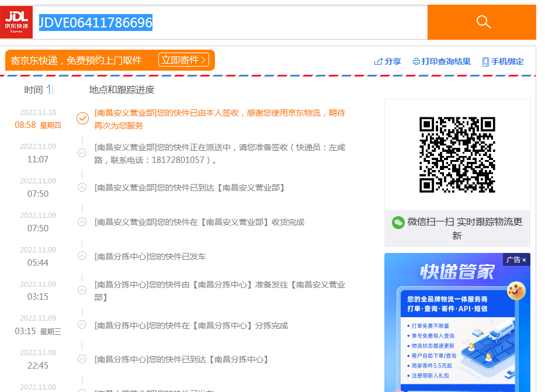Click the 2022.11.10 date label
The image size is (545, 392).
(x=38, y=112)
